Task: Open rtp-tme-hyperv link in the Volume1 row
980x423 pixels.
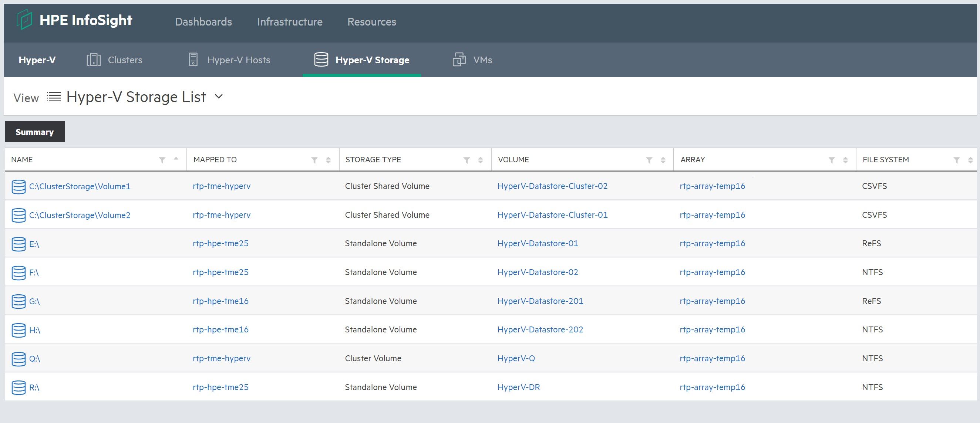Action: click(222, 186)
